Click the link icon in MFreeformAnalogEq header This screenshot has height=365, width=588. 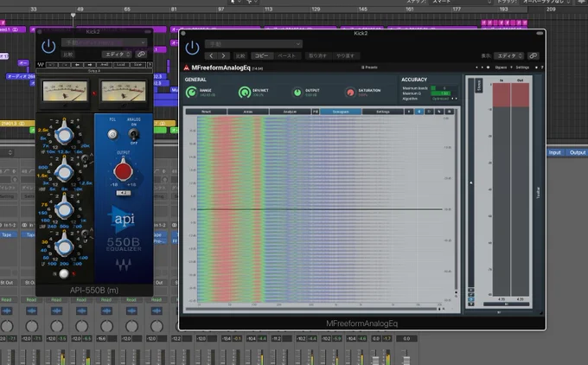[533, 56]
